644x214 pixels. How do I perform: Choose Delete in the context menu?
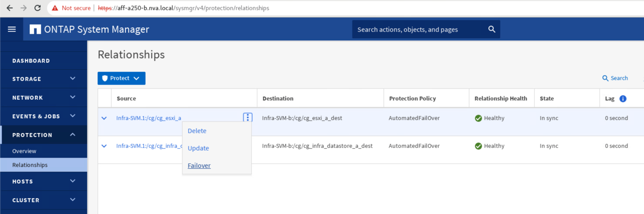(197, 131)
